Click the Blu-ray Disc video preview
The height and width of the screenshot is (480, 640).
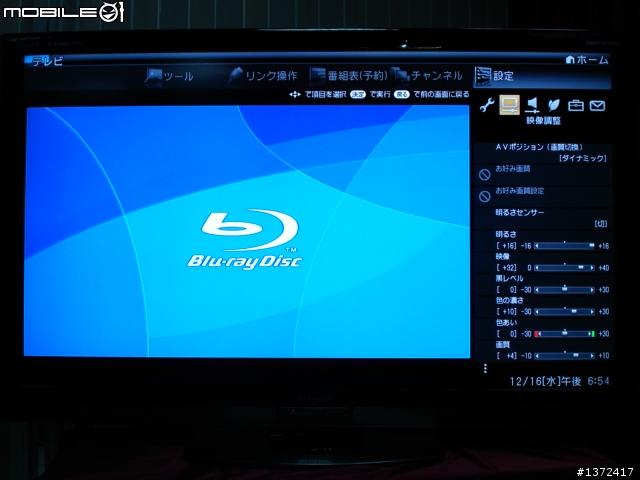[247, 231]
